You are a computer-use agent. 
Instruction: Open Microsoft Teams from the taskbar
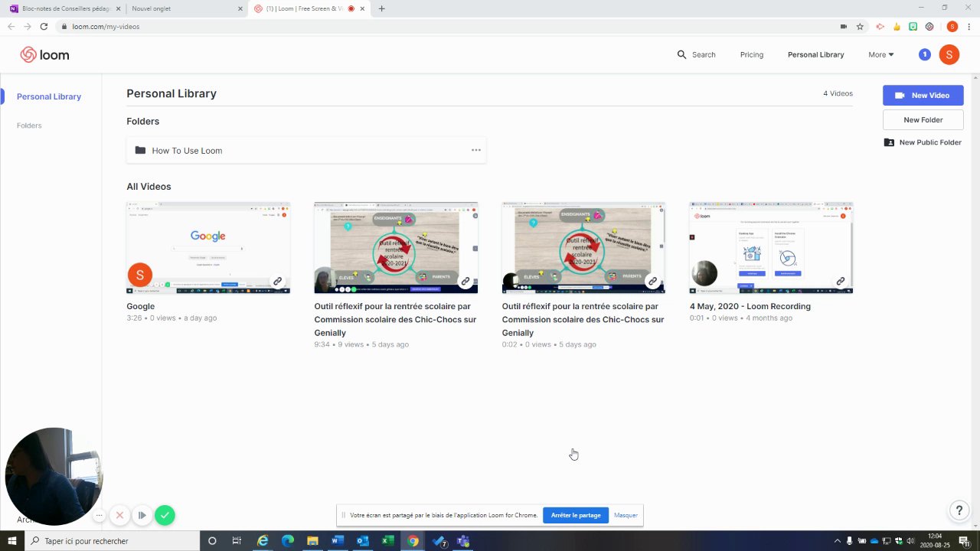463,541
